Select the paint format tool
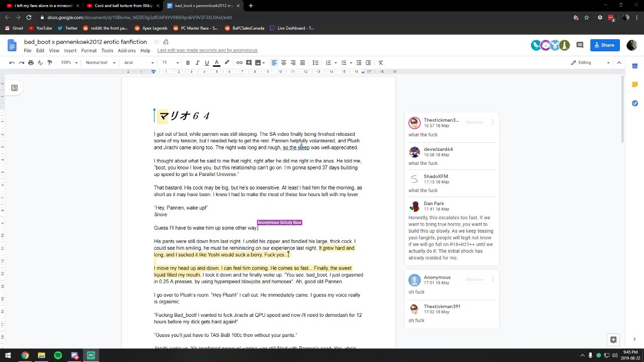This screenshot has height=362, width=644. [x=50, y=63]
